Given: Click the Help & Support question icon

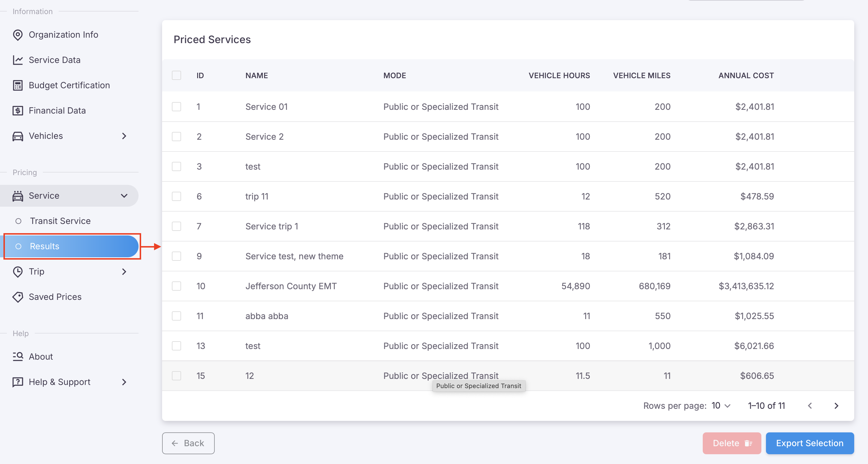Looking at the screenshot, I should [x=18, y=382].
